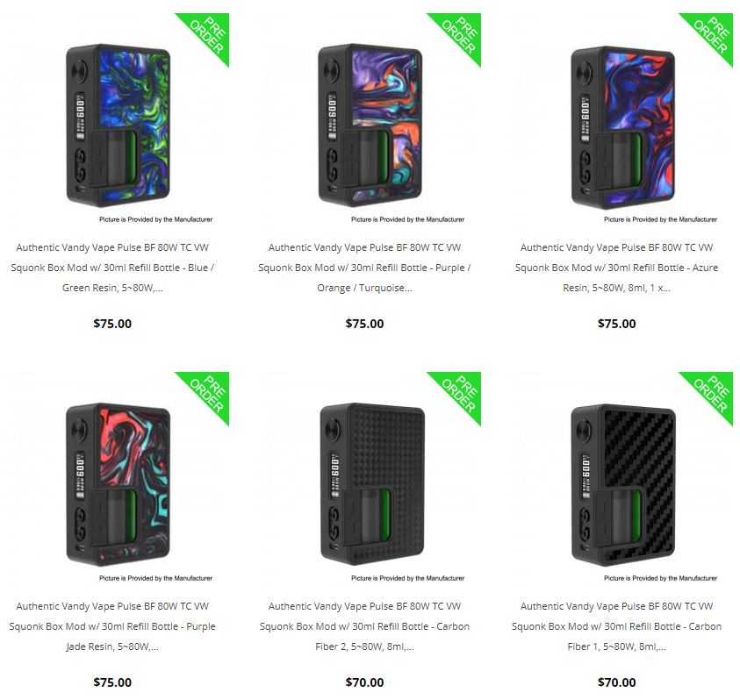Image resolution: width=740 pixels, height=700 pixels.
Task: Click the Carbon Fiber 1 product title
Action: pyautogui.click(x=616, y=626)
